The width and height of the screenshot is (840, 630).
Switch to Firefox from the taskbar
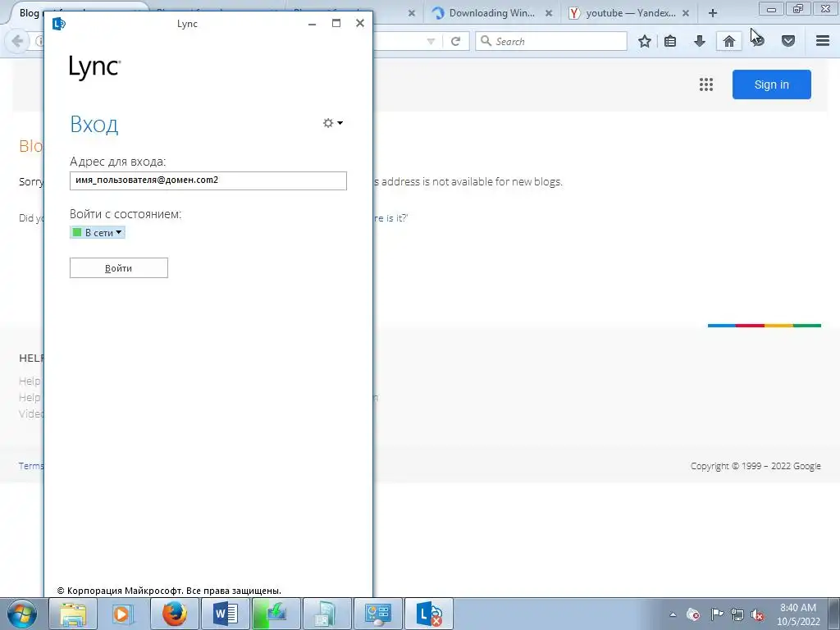tap(175, 614)
